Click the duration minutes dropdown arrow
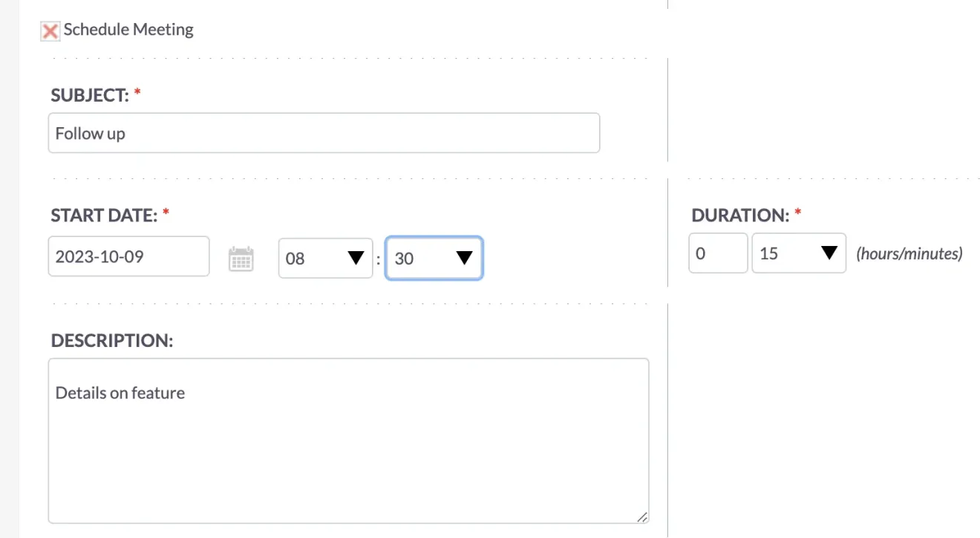The height and width of the screenshot is (538, 980). pos(830,253)
